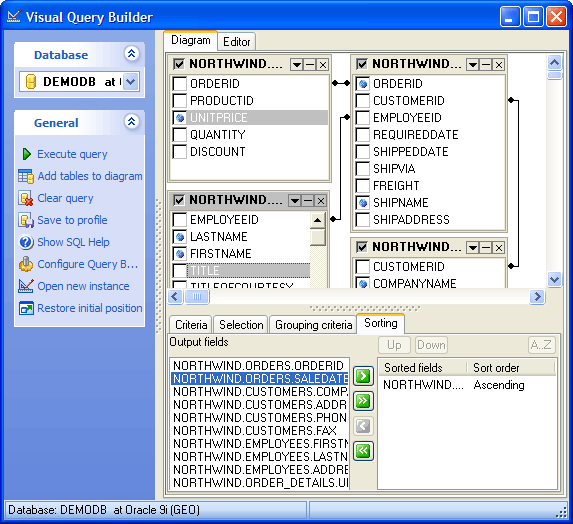This screenshot has width=573, height=524.
Task: Minimize the NORTHWIND table with COMPANYNAME
Action: (x=486, y=248)
